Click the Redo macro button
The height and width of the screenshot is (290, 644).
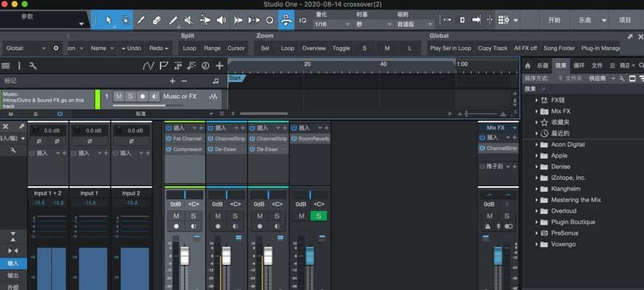tap(159, 48)
